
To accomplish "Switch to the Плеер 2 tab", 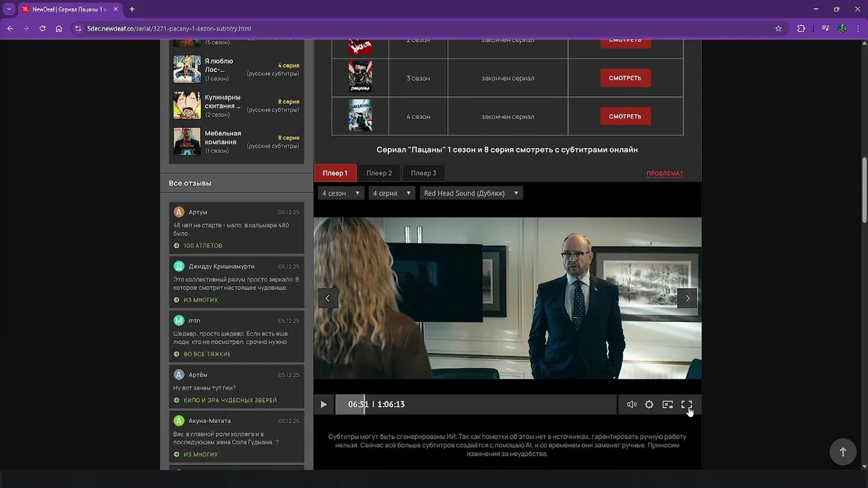I will tap(379, 173).
